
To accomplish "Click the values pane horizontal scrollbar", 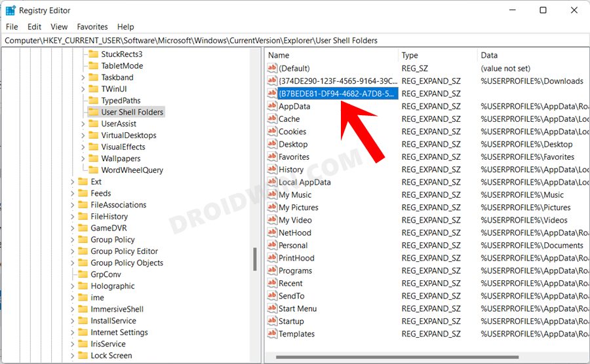I will coord(397,357).
